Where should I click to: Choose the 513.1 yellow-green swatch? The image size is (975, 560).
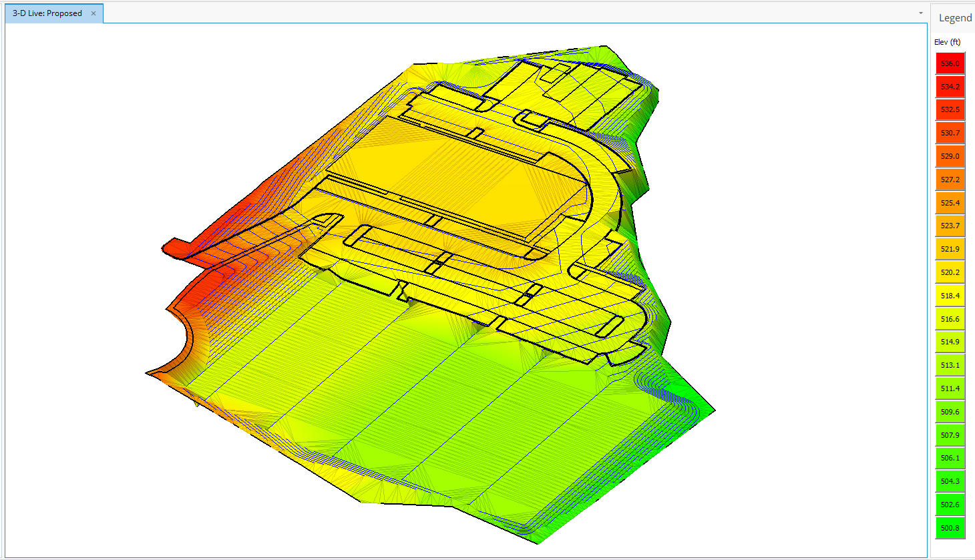pos(949,364)
